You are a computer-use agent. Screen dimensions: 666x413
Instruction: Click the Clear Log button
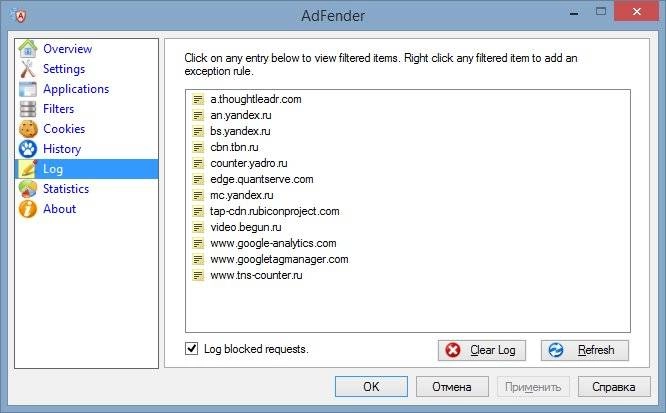point(482,350)
